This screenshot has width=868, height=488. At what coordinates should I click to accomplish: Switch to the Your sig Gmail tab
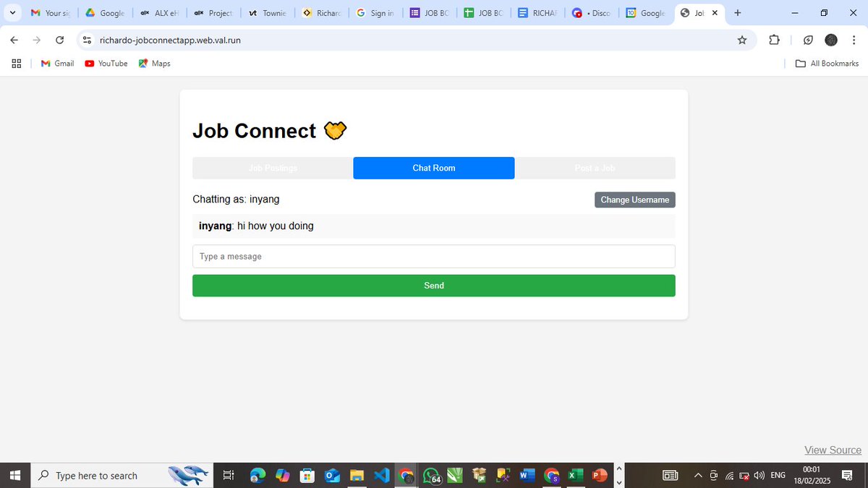click(51, 13)
